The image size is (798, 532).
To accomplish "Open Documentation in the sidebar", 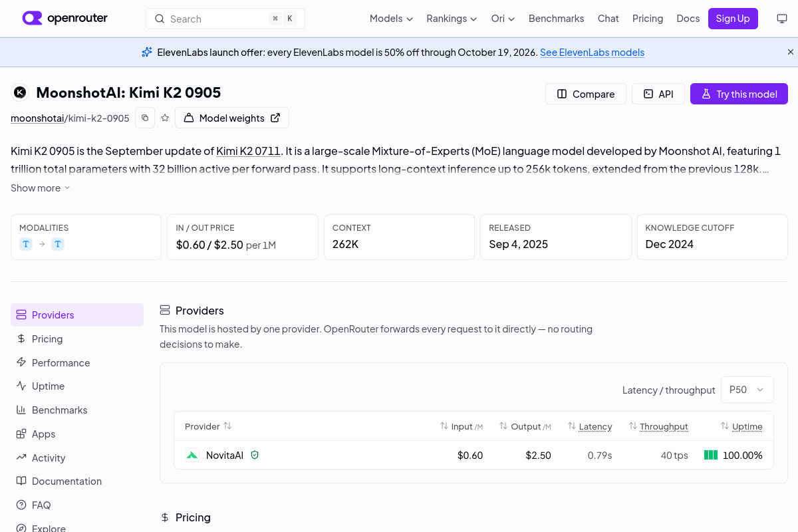I will tap(77, 481).
